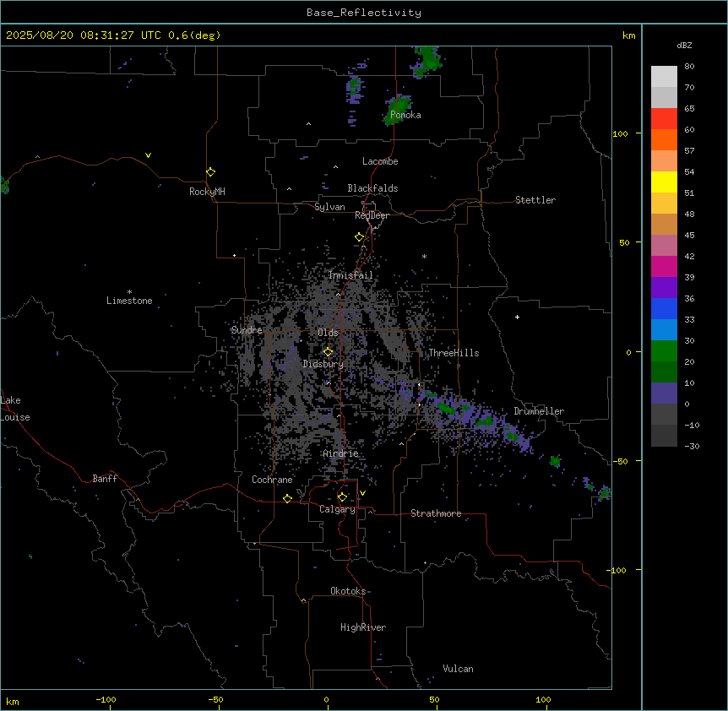
Task: Click the Sundre label
Action: pos(247,330)
